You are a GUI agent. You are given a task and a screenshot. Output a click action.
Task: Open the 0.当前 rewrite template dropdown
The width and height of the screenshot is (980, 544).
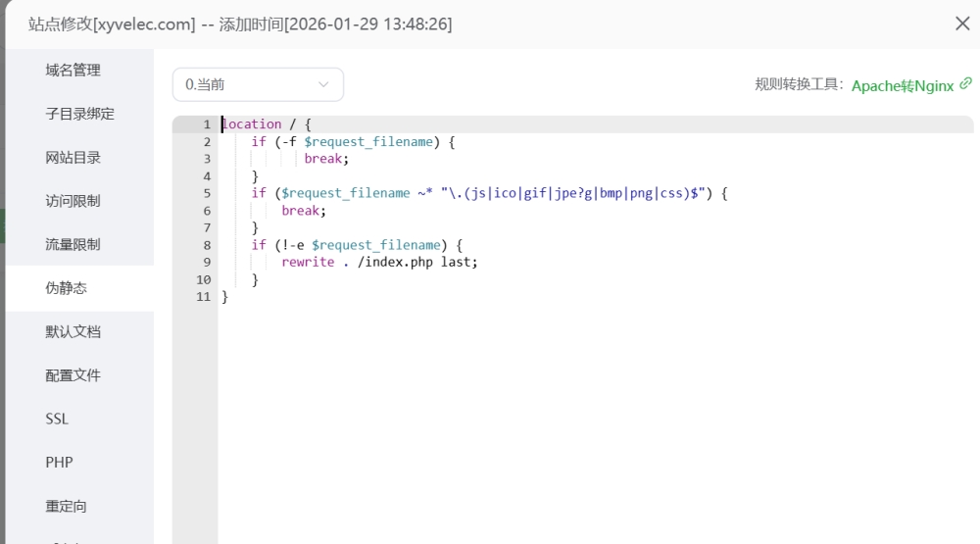(x=257, y=85)
